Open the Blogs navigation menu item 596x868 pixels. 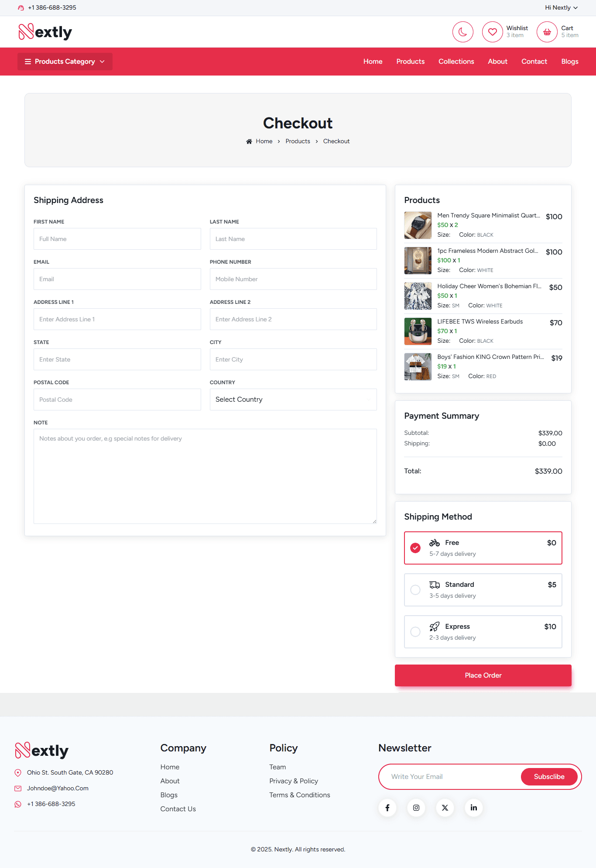(569, 62)
